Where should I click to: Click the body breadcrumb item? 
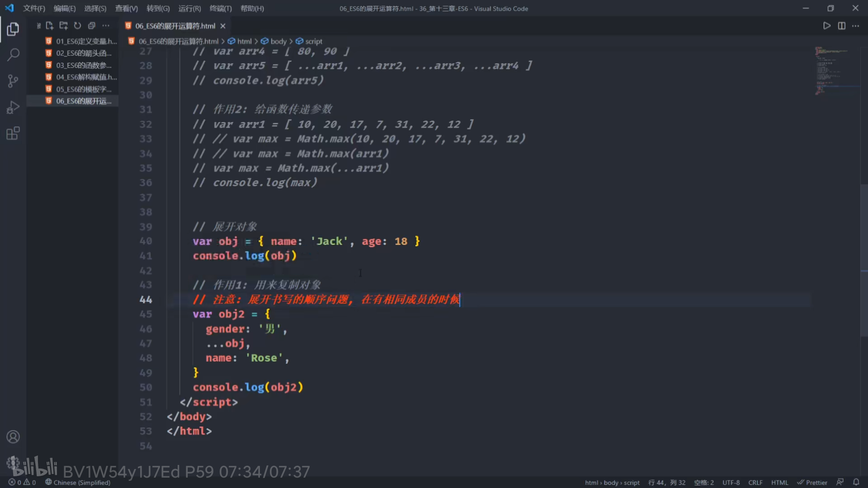click(278, 41)
